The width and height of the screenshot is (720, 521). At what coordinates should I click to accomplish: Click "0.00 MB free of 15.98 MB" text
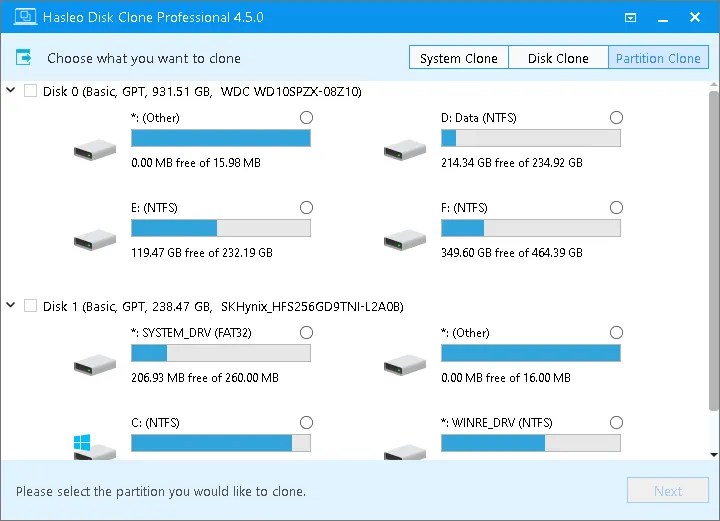(196, 162)
